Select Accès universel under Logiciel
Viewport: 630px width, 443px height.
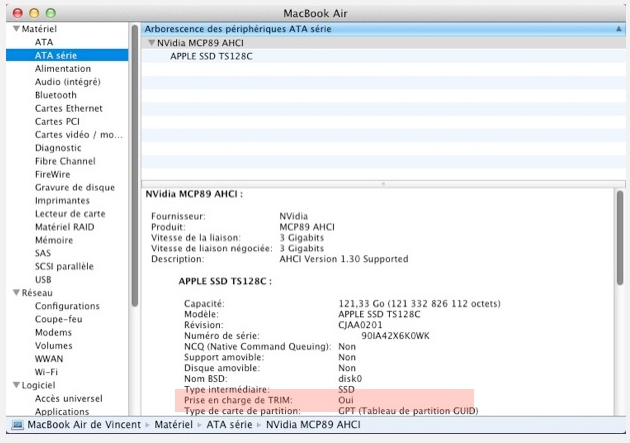[x=68, y=399]
